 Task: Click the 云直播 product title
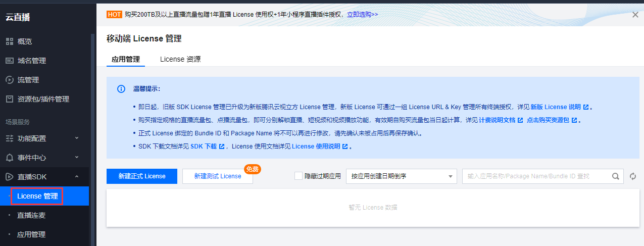[x=18, y=17]
